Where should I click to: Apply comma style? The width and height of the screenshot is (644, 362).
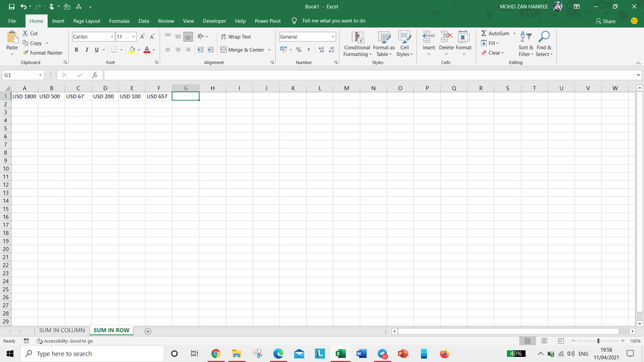tap(308, 50)
